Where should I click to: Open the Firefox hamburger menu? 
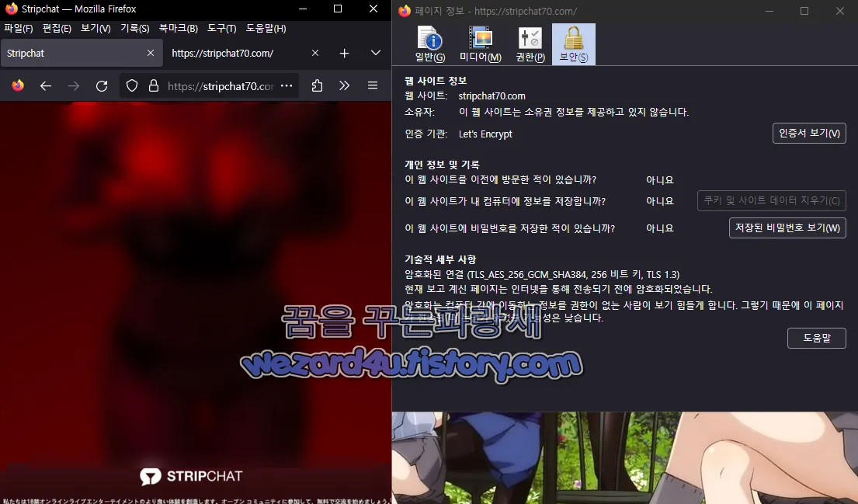(x=373, y=85)
